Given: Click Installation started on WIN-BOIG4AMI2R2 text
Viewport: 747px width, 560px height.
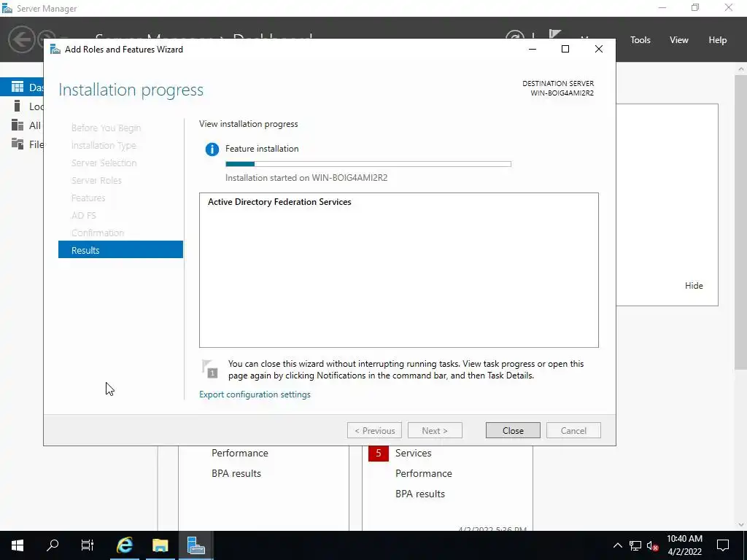Looking at the screenshot, I should 306,178.
